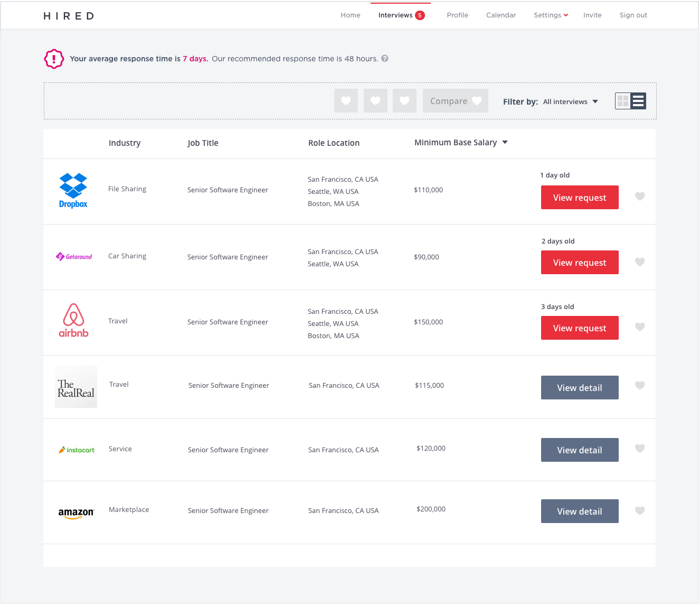Open the Calendar page
The width and height of the screenshot is (700, 606).
coord(501,15)
